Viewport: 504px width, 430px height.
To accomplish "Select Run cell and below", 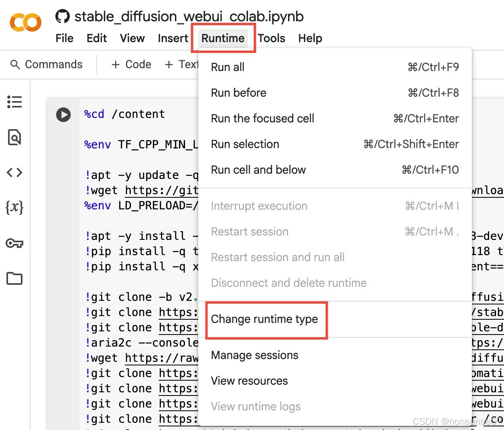I will click(x=335, y=170).
